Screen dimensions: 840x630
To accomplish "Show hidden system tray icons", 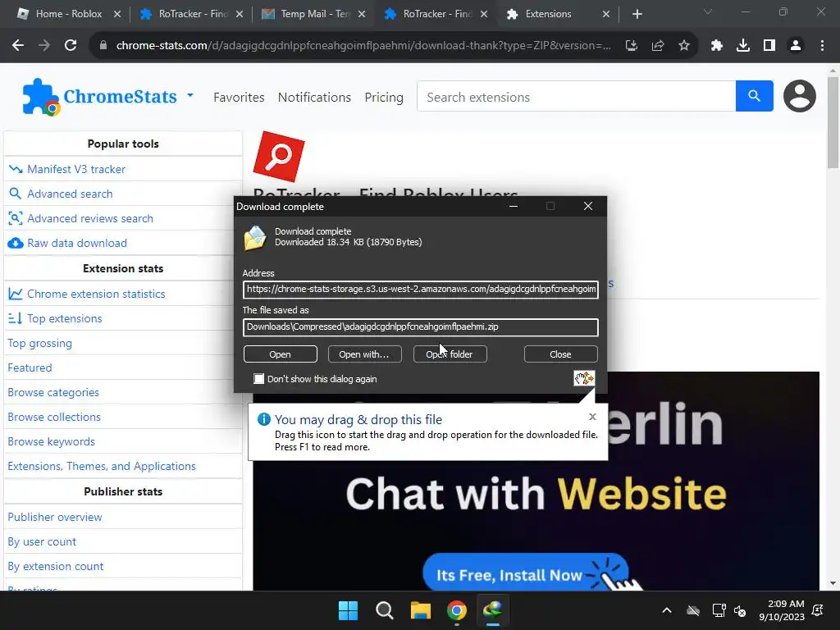I will point(667,610).
